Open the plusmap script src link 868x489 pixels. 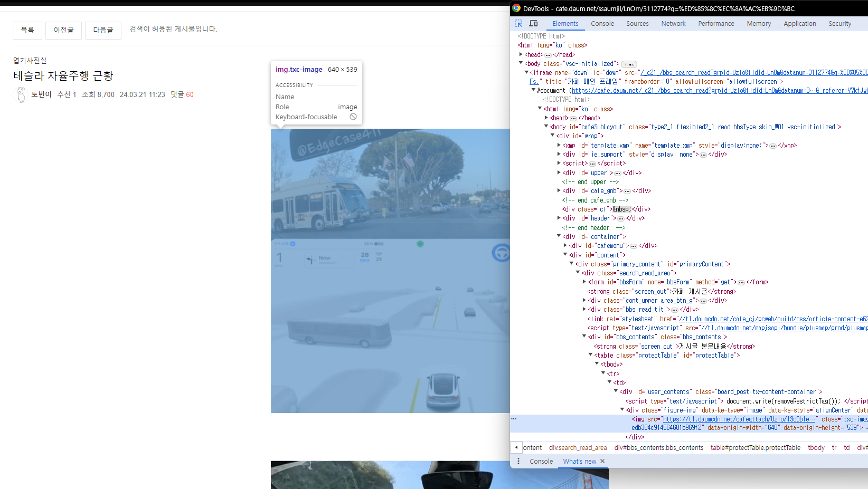click(784, 328)
